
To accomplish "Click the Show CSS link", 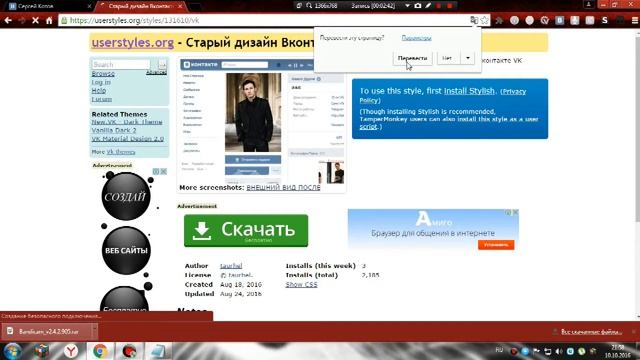I will [301, 284].
